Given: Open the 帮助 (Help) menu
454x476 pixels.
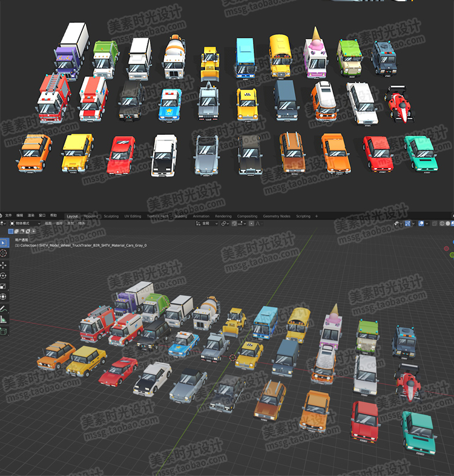Looking at the screenshot, I should pos(53,215).
